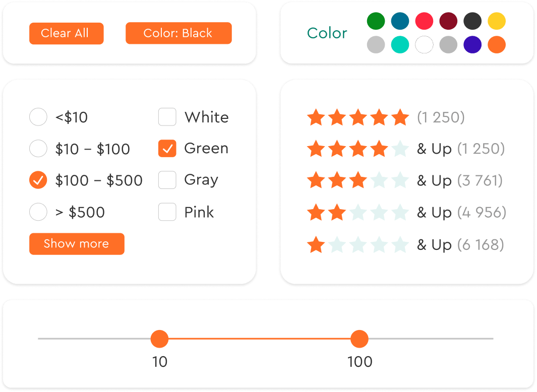Image resolution: width=537 pixels, height=392 pixels.
Task: Click the slider handle at 10
Action: [x=159, y=339]
